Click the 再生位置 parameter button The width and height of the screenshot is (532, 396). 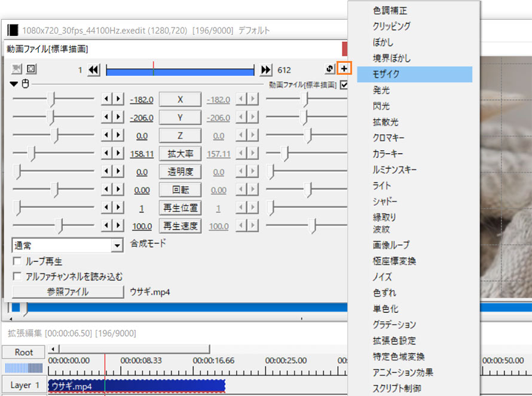(x=180, y=208)
